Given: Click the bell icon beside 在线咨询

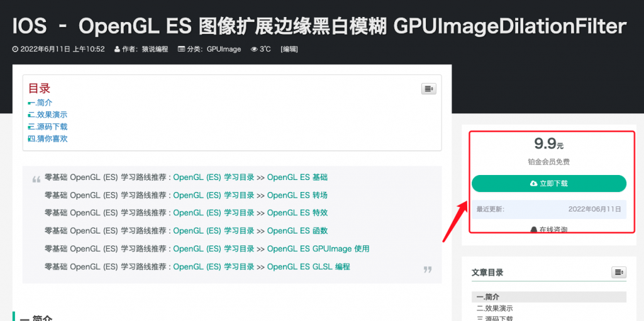Looking at the screenshot, I should (x=533, y=229).
